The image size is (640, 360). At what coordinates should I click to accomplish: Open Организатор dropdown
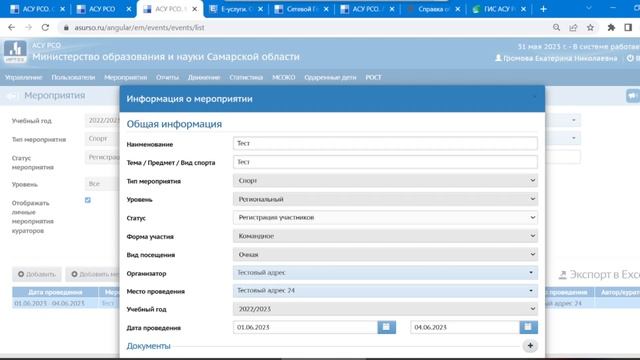[x=385, y=273]
